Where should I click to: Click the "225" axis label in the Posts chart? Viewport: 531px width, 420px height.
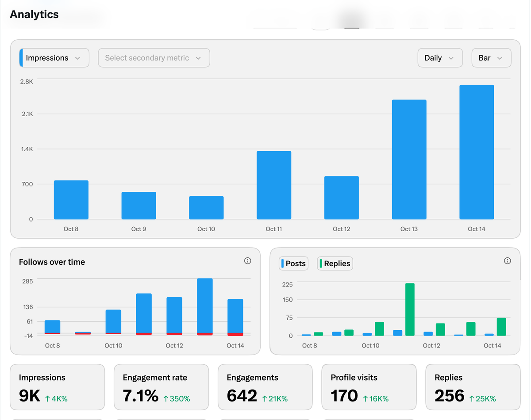288,284
